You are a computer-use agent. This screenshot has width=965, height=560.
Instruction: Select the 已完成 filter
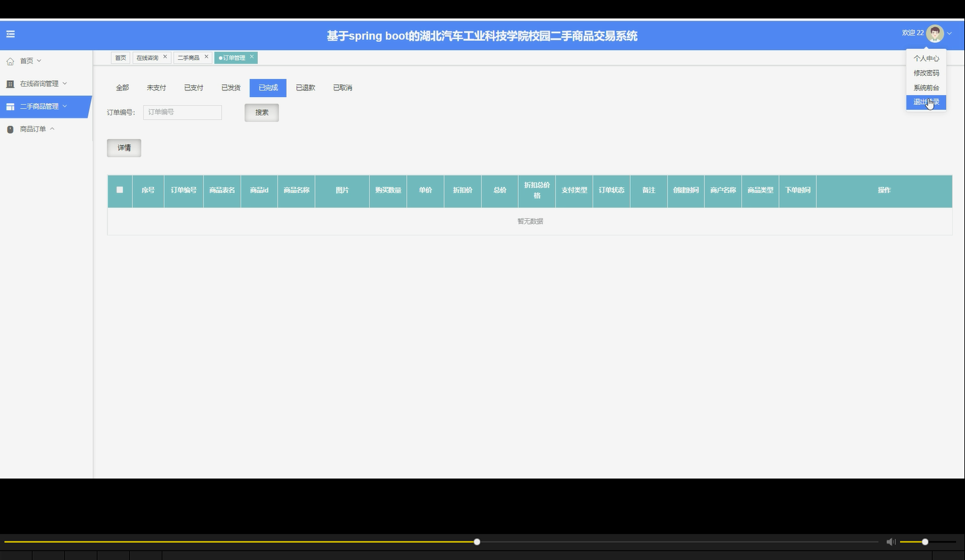pyautogui.click(x=268, y=88)
